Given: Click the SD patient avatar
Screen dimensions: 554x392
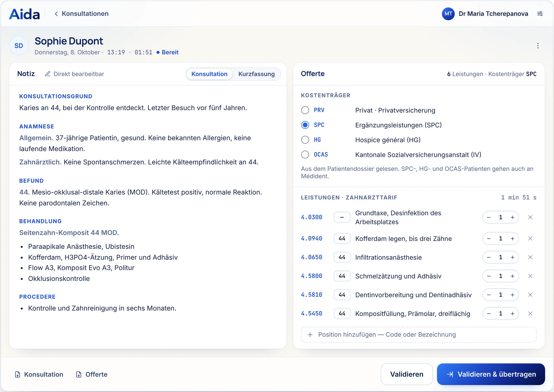Looking at the screenshot, I should pos(19,46).
